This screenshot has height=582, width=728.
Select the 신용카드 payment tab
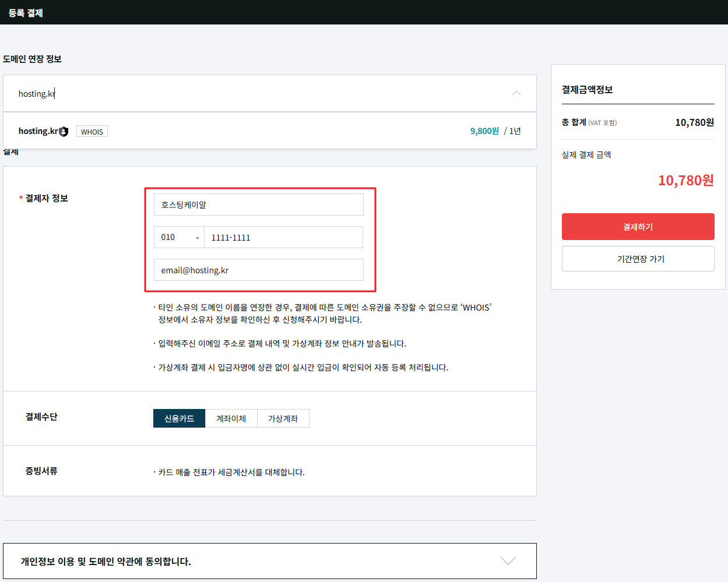179,418
